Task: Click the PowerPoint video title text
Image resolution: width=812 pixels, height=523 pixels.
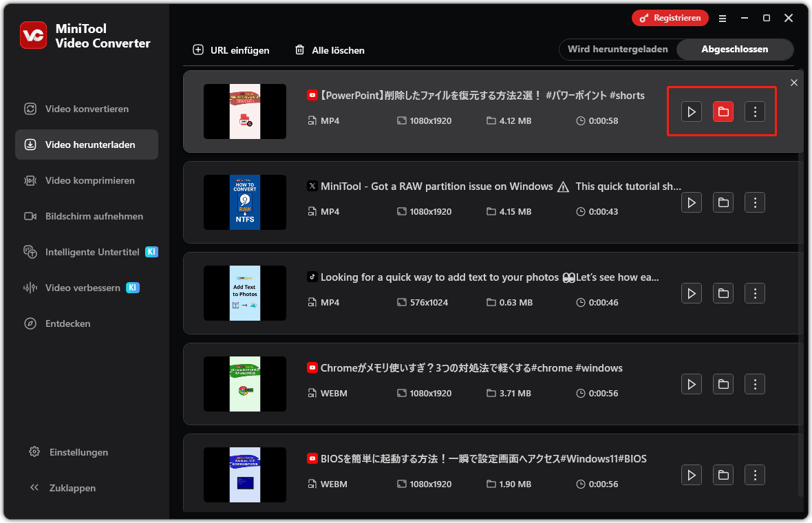Action: 482,95
